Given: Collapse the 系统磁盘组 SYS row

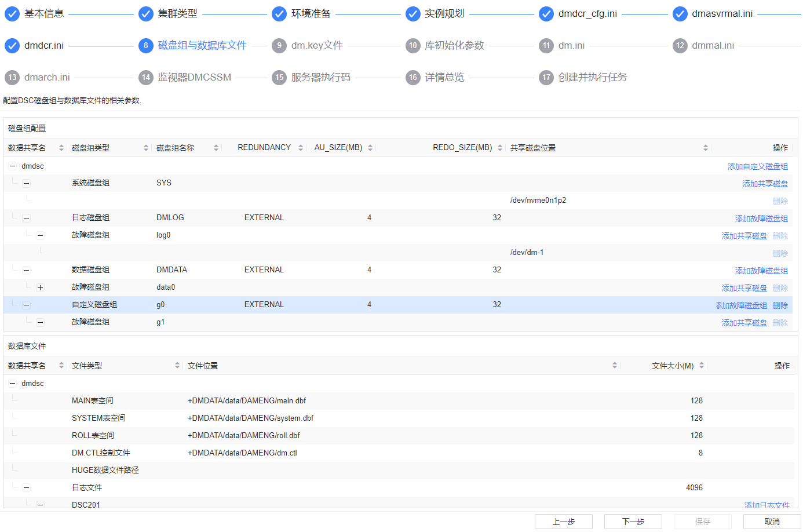Looking at the screenshot, I should pyautogui.click(x=26, y=183).
